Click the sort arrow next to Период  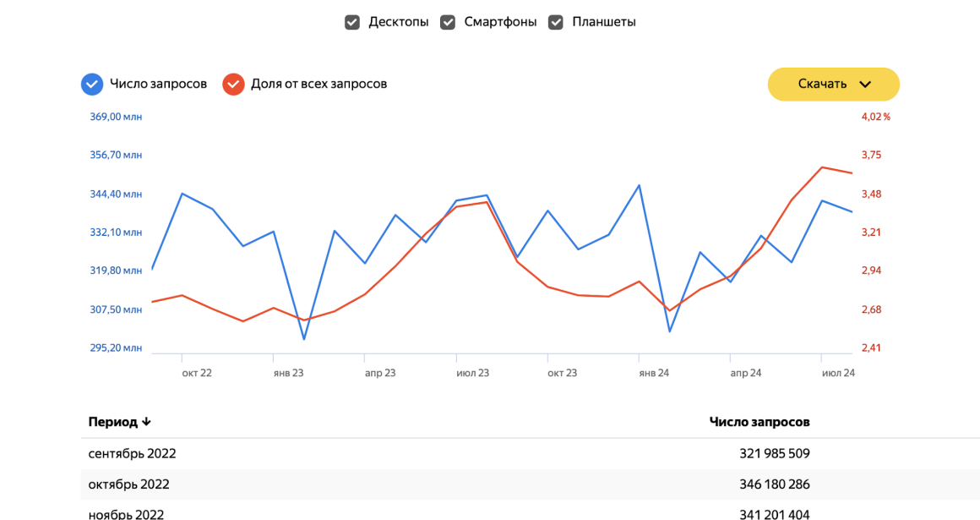(146, 422)
